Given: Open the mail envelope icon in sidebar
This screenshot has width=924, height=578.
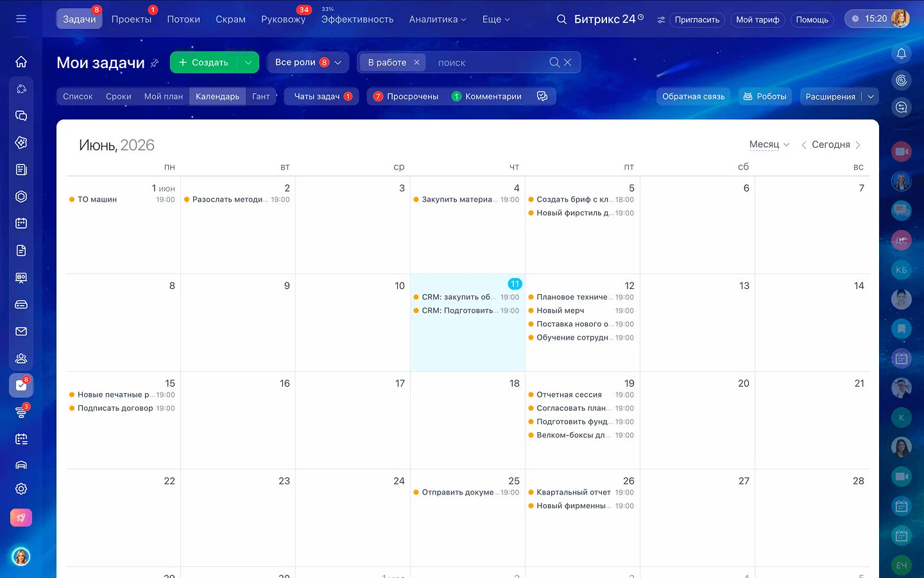Looking at the screenshot, I should pos(21,331).
